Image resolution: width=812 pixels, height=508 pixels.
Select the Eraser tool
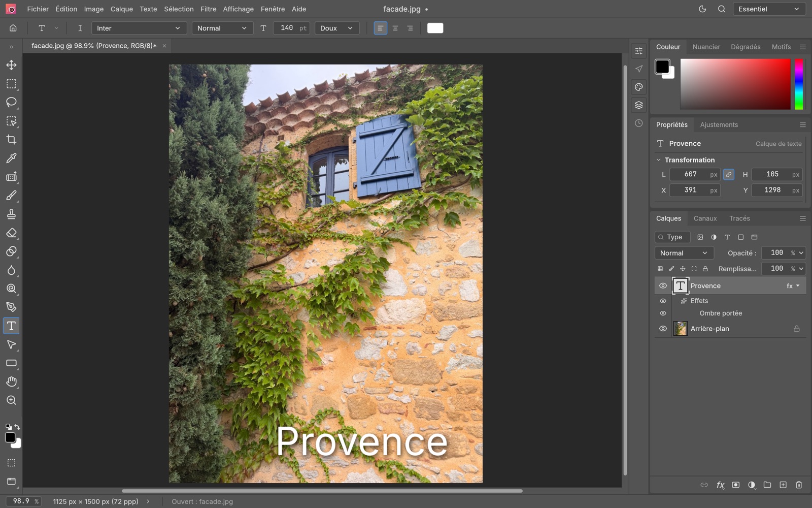(x=11, y=233)
